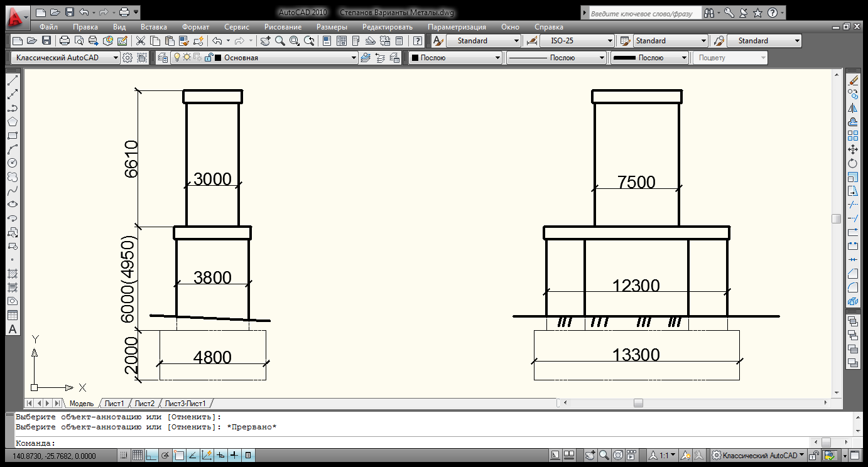Open the Основная layer dropdown
This screenshot has width=868, height=467.
(264, 58)
